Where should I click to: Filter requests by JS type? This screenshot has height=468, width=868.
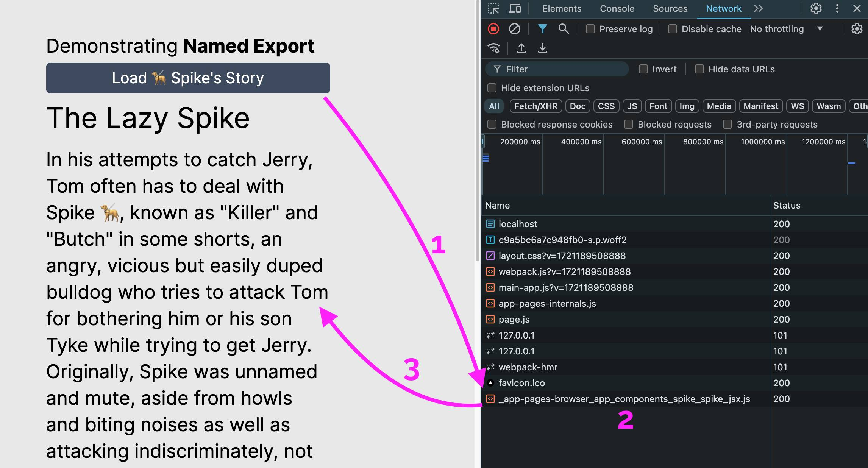(632, 106)
